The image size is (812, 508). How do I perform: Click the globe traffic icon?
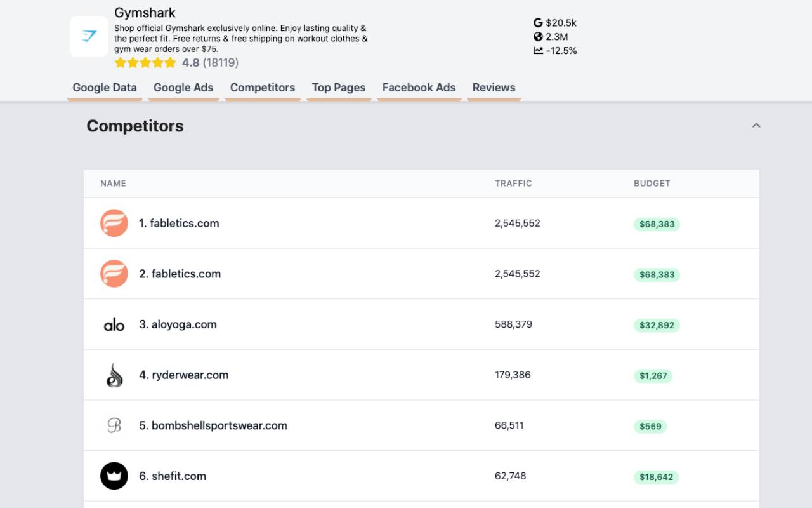click(538, 37)
